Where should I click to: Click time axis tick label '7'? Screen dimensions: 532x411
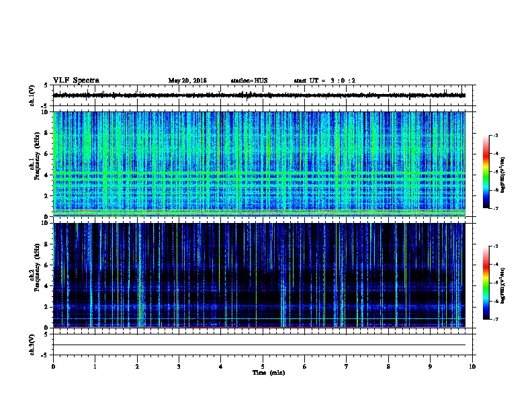[347, 367]
